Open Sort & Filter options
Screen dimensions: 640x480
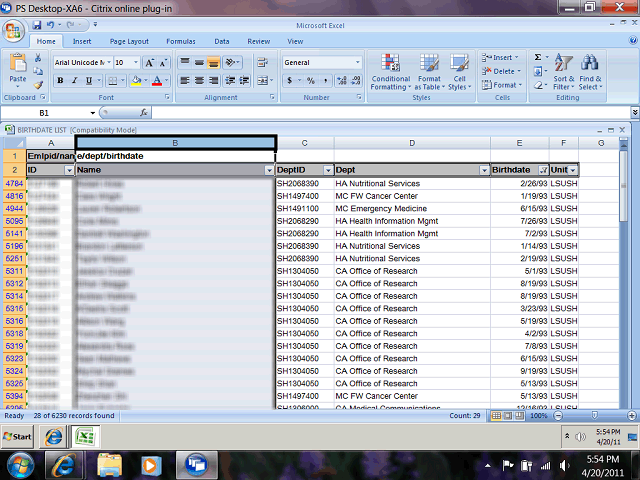click(x=564, y=72)
